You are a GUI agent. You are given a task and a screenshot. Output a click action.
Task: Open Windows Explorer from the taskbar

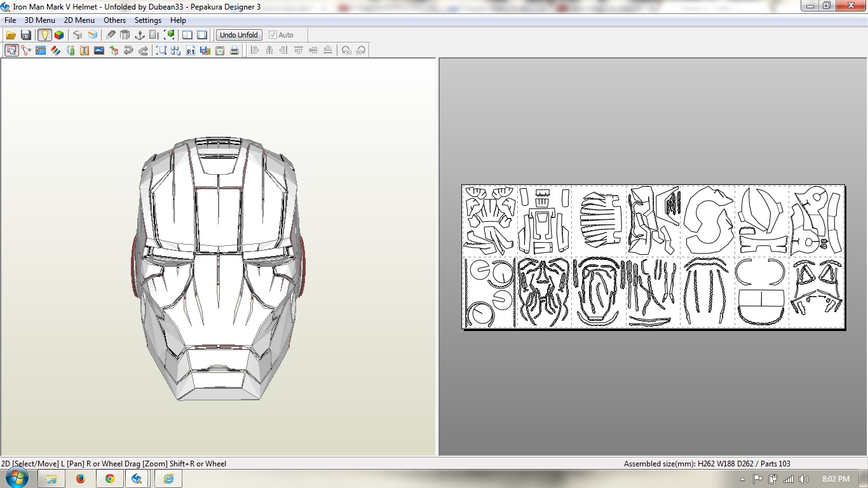[x=51, y=478]
